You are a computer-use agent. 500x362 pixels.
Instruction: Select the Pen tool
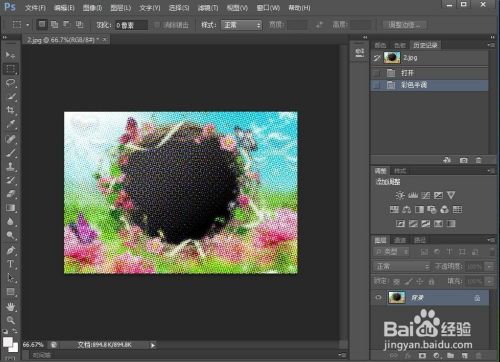click(x=10, y=250)
